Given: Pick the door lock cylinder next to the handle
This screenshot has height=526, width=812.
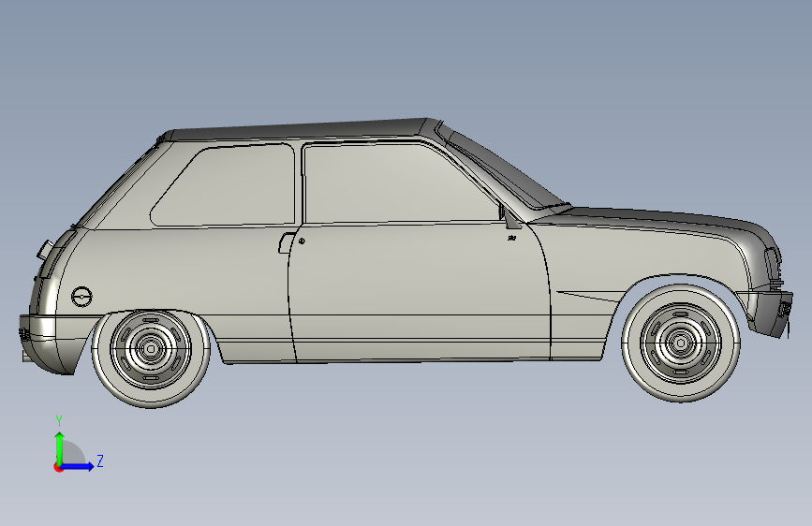Looking at the screenshot, I should click(x=302, y=241).
